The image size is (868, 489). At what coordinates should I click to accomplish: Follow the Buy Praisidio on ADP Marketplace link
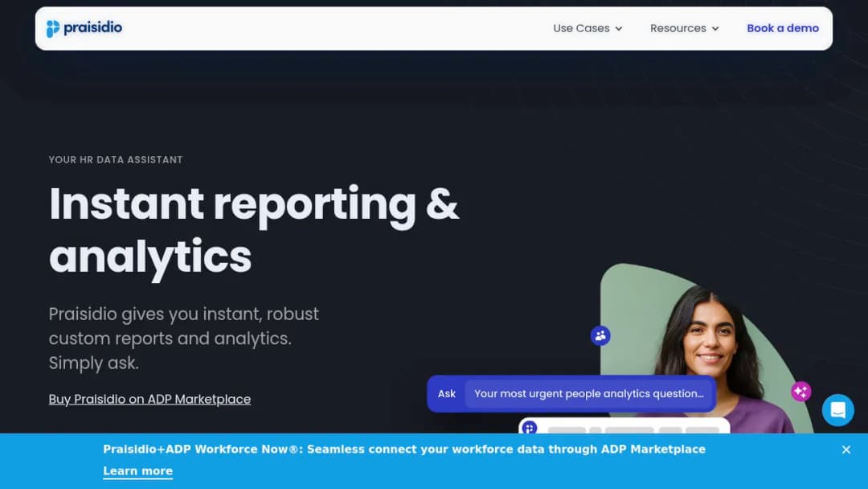coord(149,399)
